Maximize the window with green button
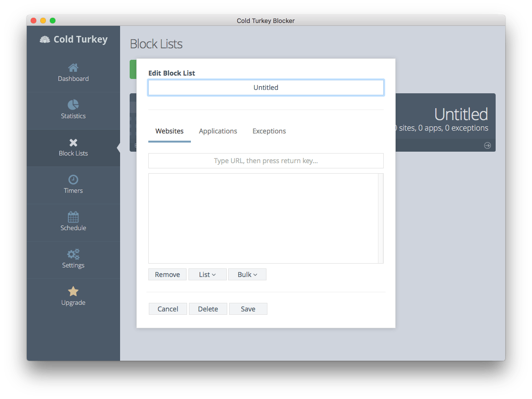Screen dimensions: 532x399 (53, 21)
